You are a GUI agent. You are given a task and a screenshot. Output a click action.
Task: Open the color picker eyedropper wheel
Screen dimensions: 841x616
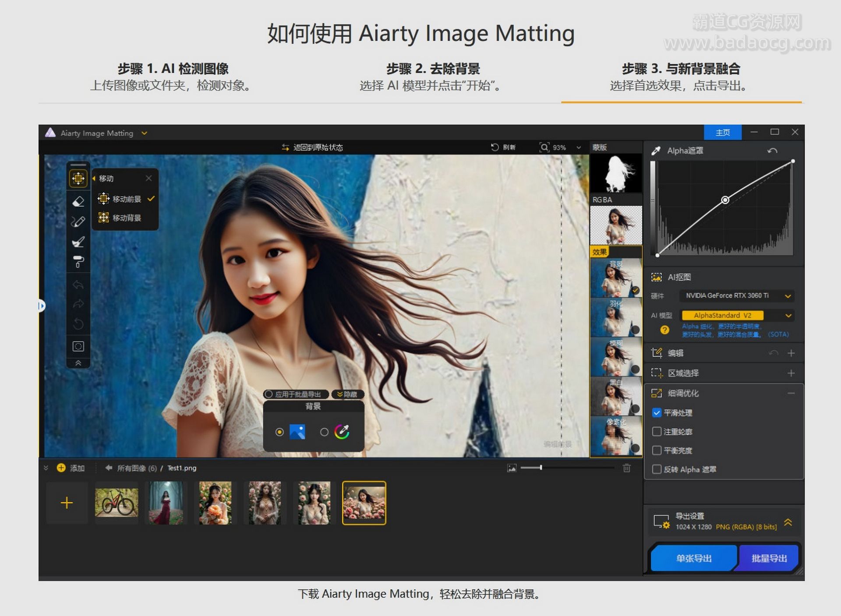click(x=342, y=432)
